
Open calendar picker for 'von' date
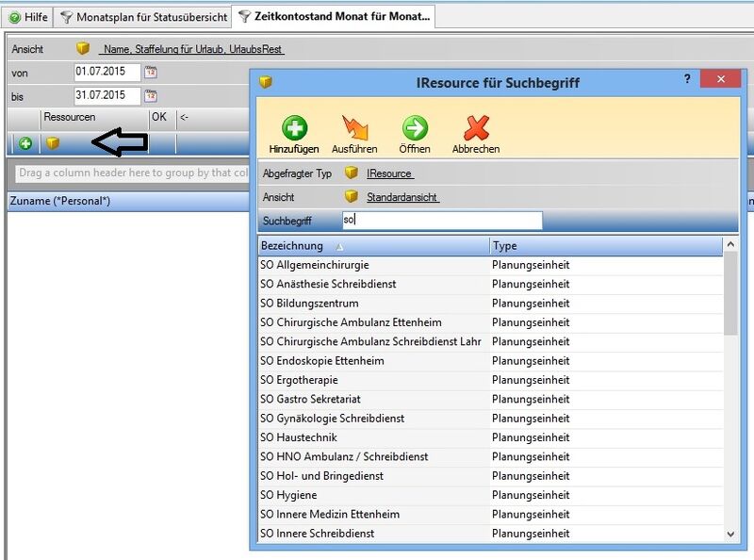point(150,72)
